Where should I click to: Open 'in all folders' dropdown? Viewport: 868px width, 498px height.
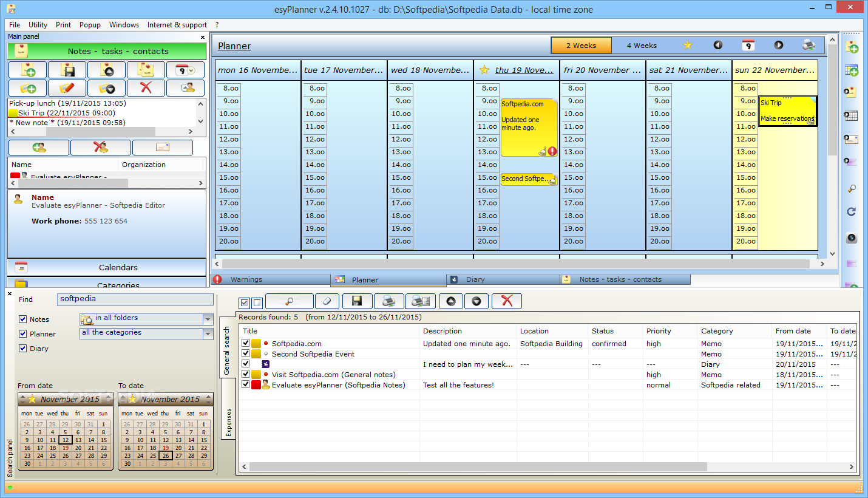point(208,319)
